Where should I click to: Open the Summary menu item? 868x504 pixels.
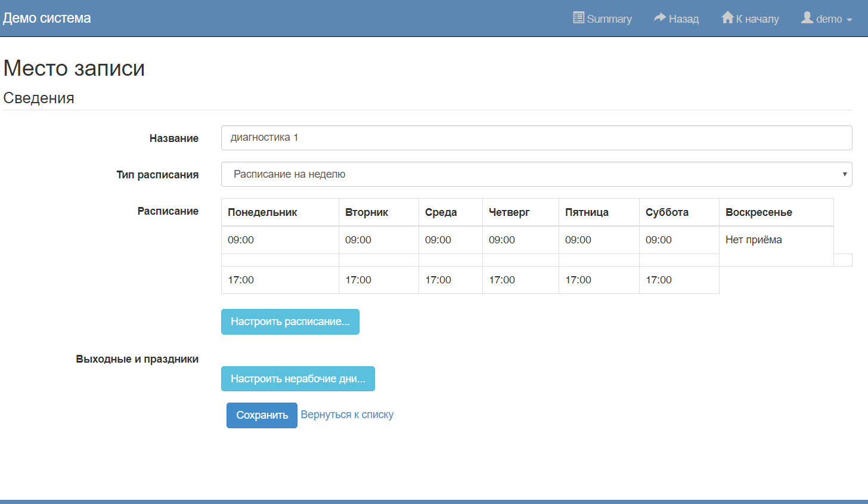pos(609,19)
